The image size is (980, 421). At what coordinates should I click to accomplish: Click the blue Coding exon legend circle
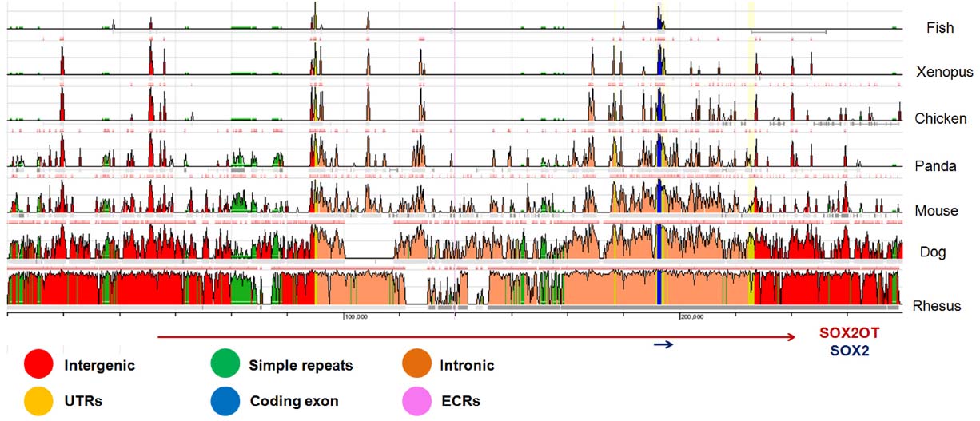click(x=225, y=402)
